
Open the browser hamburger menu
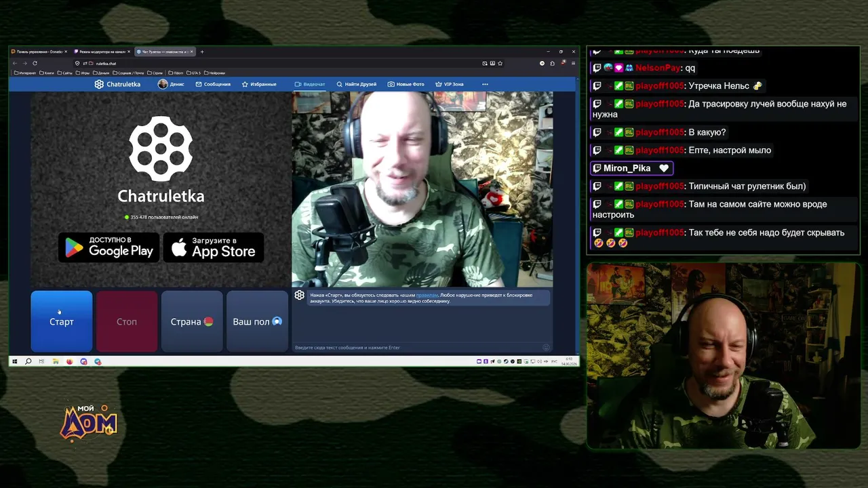(x=573, y=63)
